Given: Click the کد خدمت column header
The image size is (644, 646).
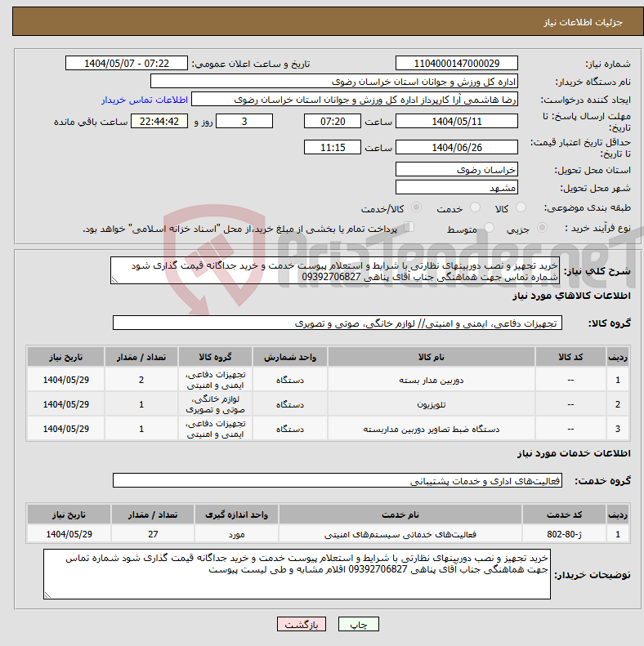Looking at the screenshot, I should 564,515.
